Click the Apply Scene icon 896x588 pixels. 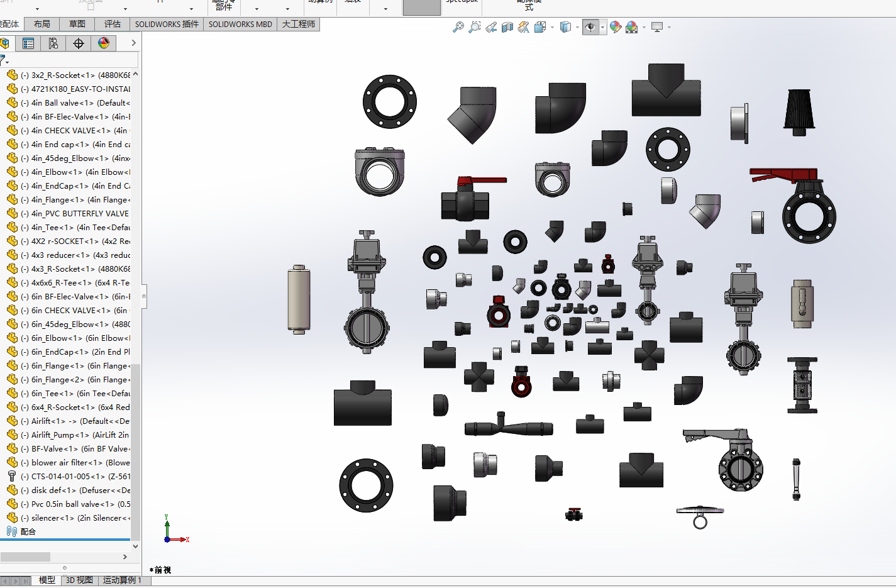[x=632, y=27]
